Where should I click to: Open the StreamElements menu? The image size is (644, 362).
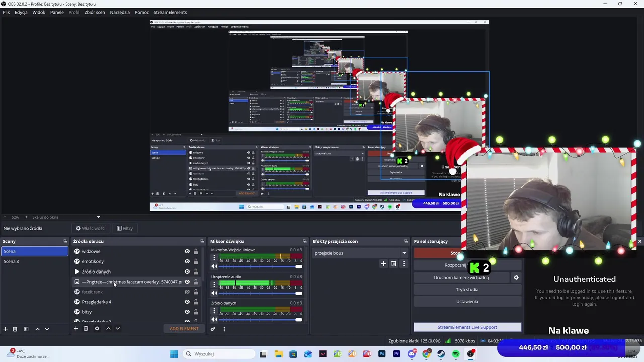click(170, 12)
